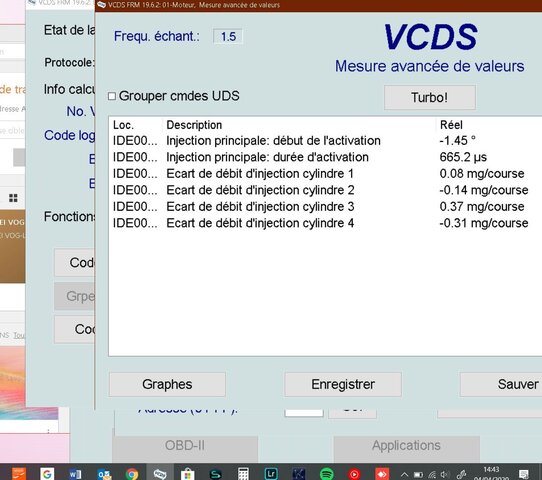
Task: Open the notification center icon
Action: pyautogui.click(x=524, y=474)
